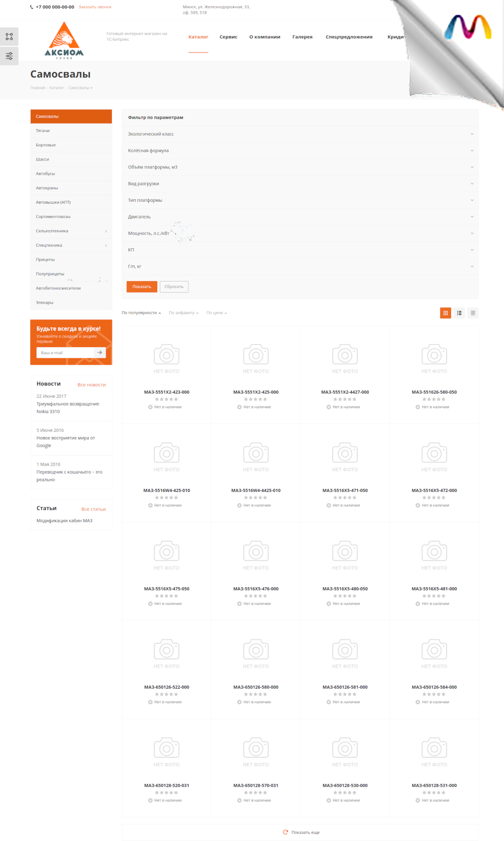
Task: Select Элекары category
Action: (x=71, y=303)
